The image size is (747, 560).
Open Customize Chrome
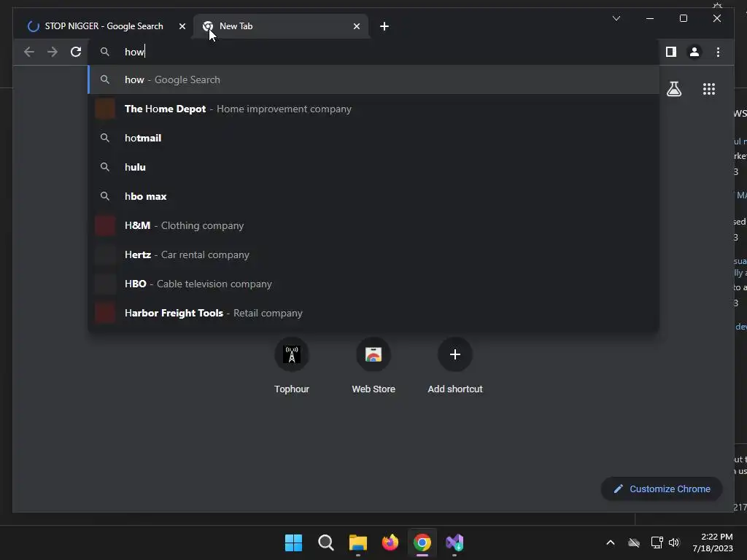tap(662, 489)
